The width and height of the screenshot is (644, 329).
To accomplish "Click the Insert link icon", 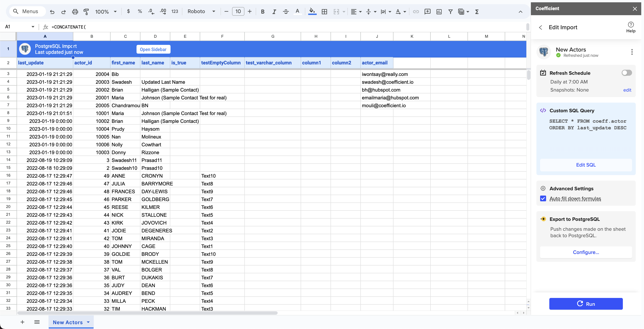I will pyautogui.click(x=416, y=12).
